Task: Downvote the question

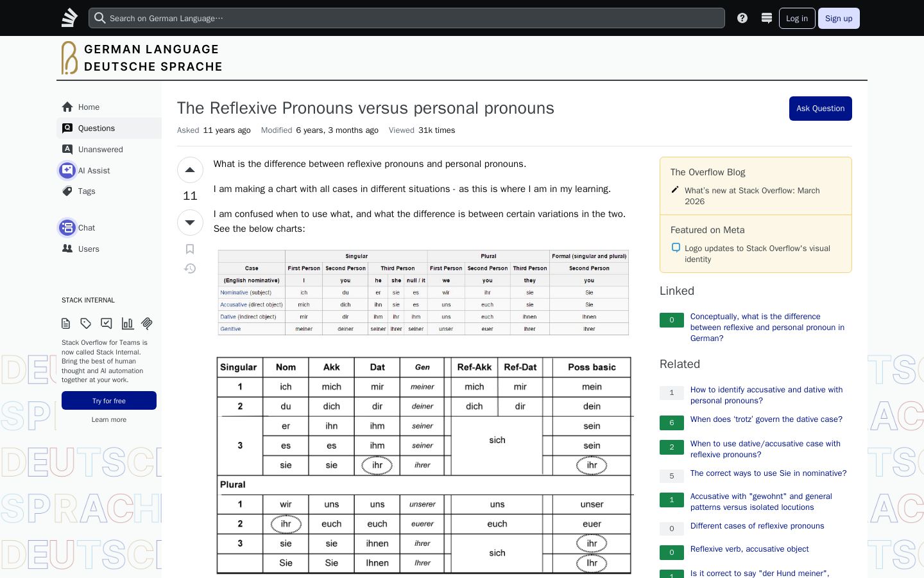Action: 190,222
